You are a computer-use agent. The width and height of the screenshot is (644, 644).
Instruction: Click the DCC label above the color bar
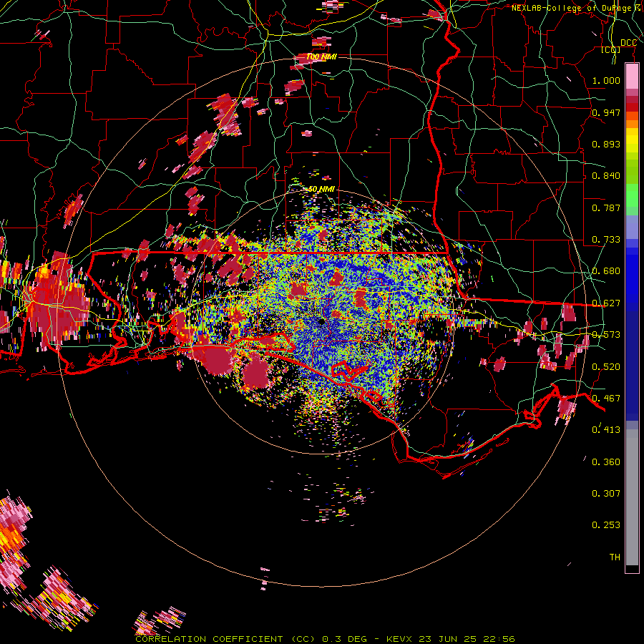click(x=628, y=43)
